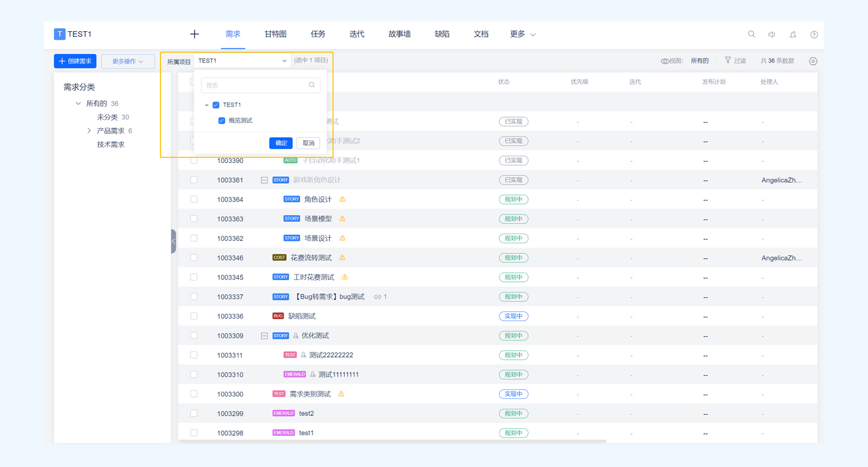Open the help question mark icon
Viewport: 868px width, 467px height.
814,34
